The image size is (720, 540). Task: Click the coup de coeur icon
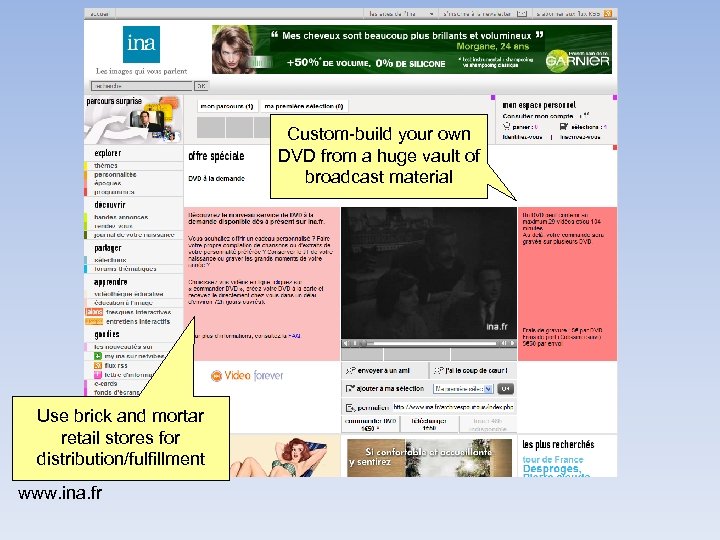click(439, 370)
